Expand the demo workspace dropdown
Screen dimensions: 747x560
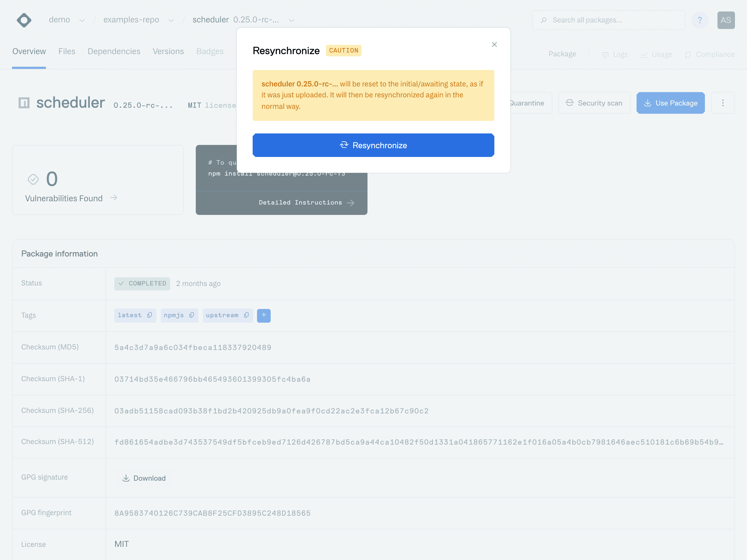(x=82, y=20)
